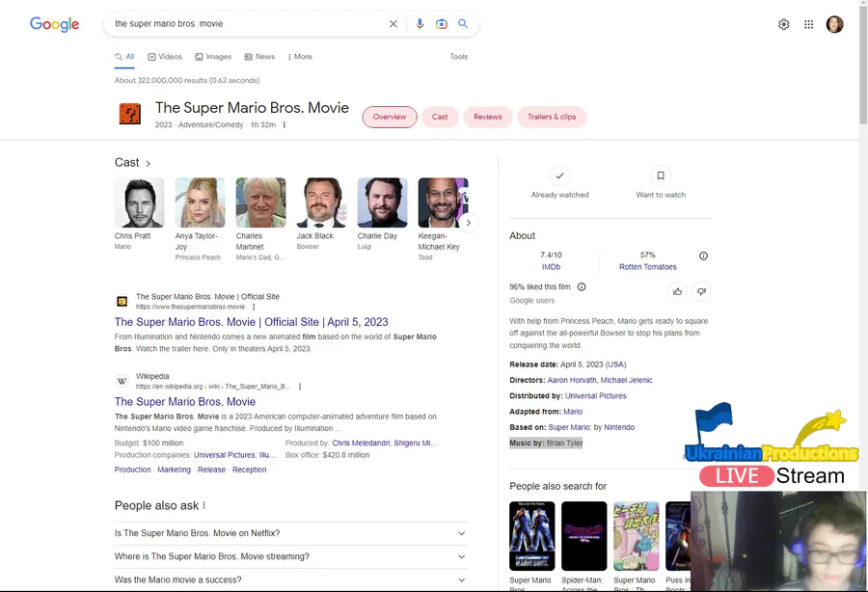This screenshot has width=868, height=592.
Task: Open Keegan-Michael Key cast photo
Action: 443,202
